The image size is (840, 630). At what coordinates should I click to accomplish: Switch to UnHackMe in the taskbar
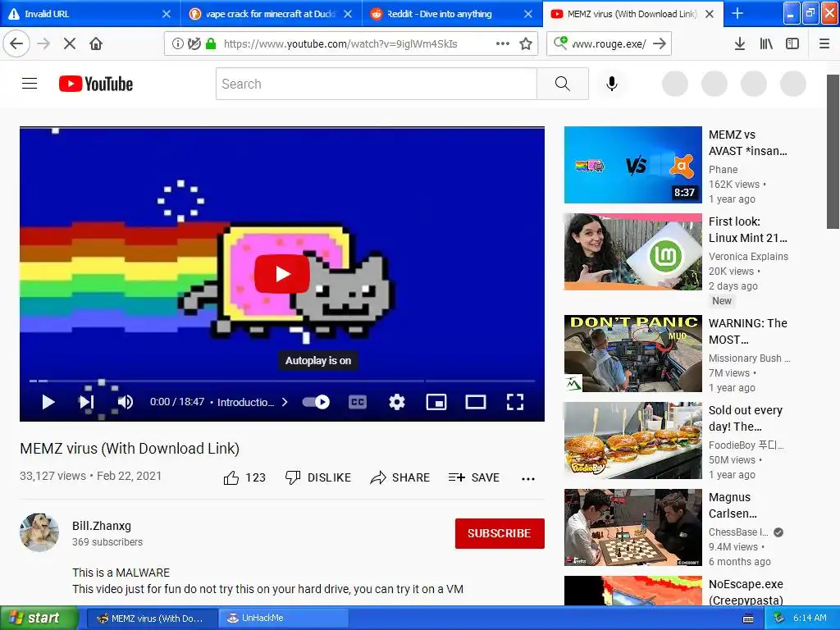(x=284, y=618)
